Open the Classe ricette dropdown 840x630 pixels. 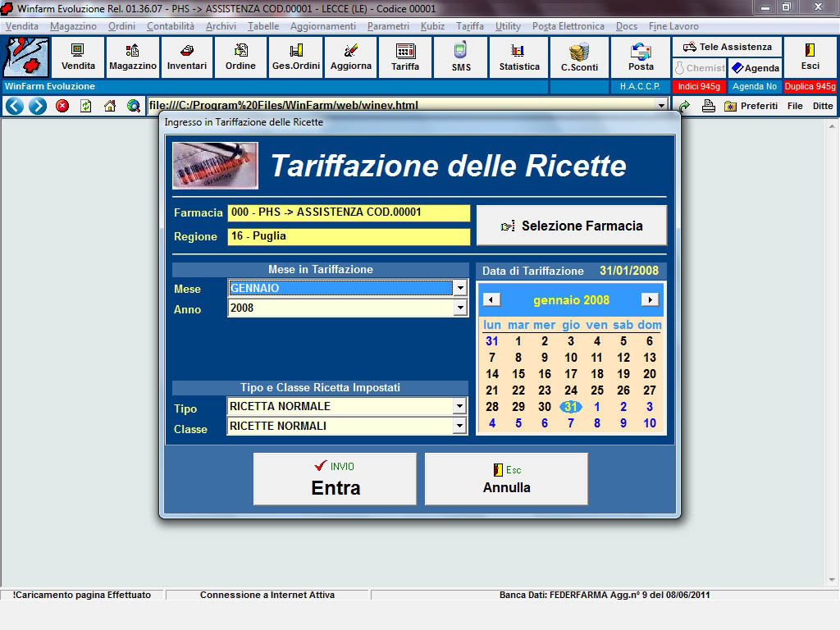pos(460,427)
